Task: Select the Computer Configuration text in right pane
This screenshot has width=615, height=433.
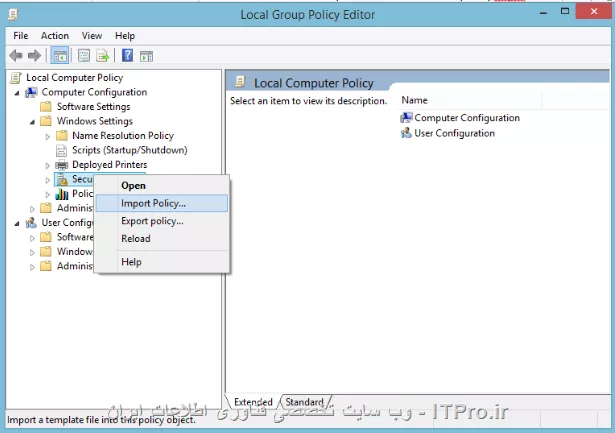Action: click(467, 118)
